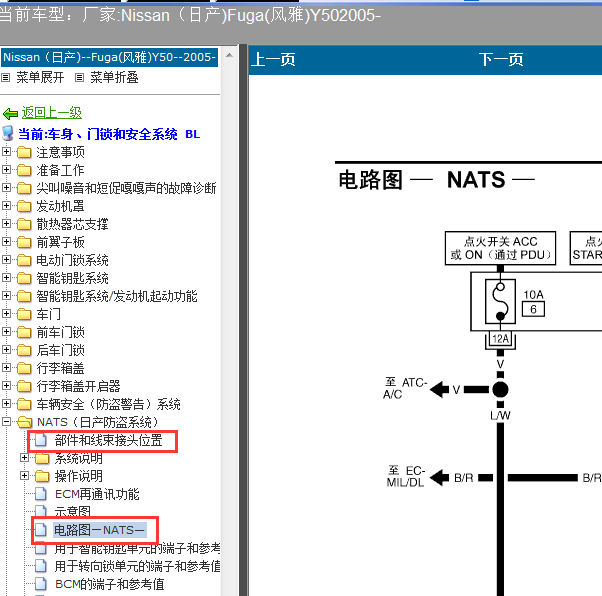
Task: Click 点火开关 ACC 或 ON box in diagram
Action: 500,248
